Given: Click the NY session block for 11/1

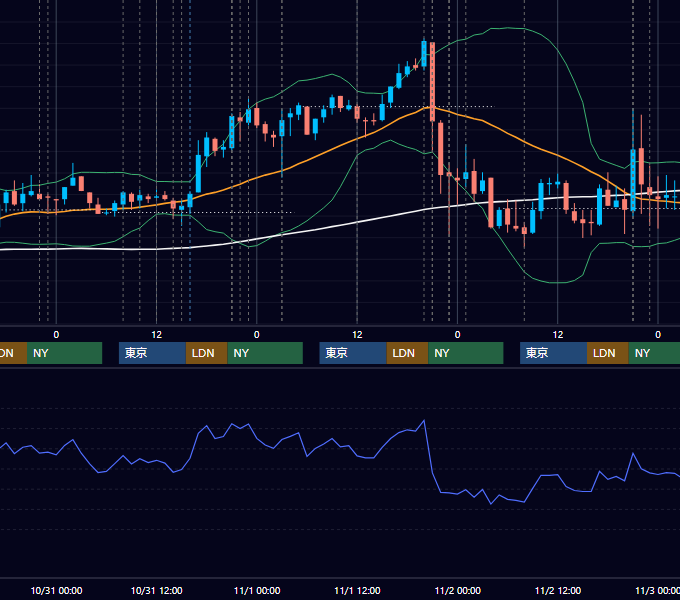Looking at the screenshot, I should [466, 353].
